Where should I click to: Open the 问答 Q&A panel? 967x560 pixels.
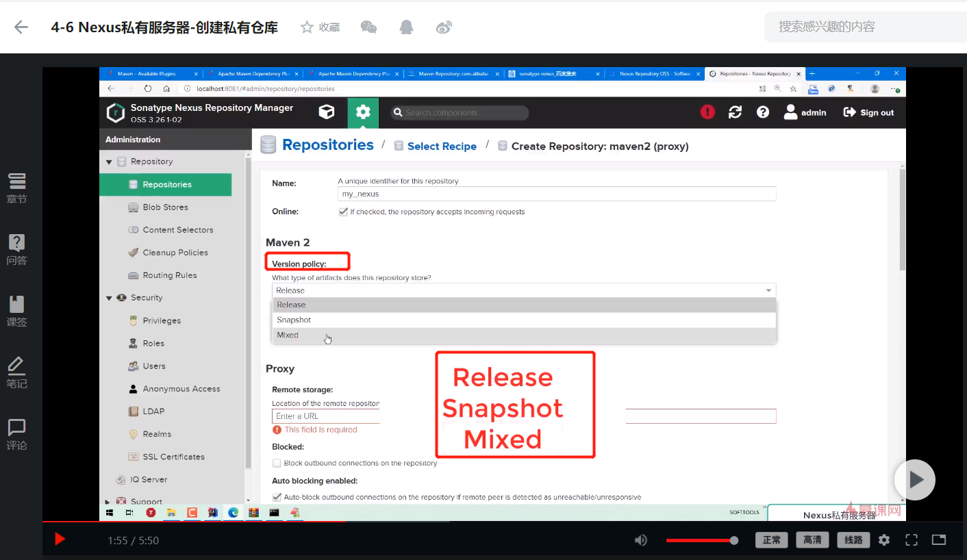tap(17, 250)
